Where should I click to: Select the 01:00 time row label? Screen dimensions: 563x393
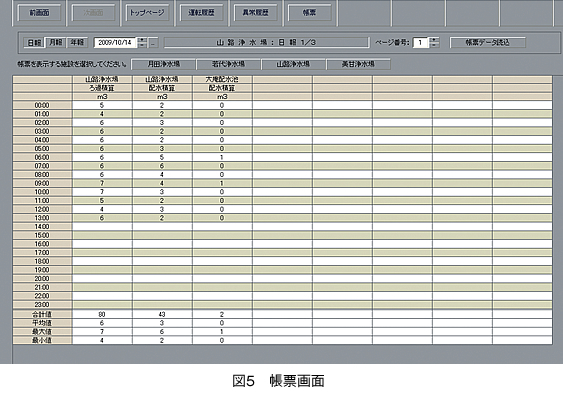(42, 114)
